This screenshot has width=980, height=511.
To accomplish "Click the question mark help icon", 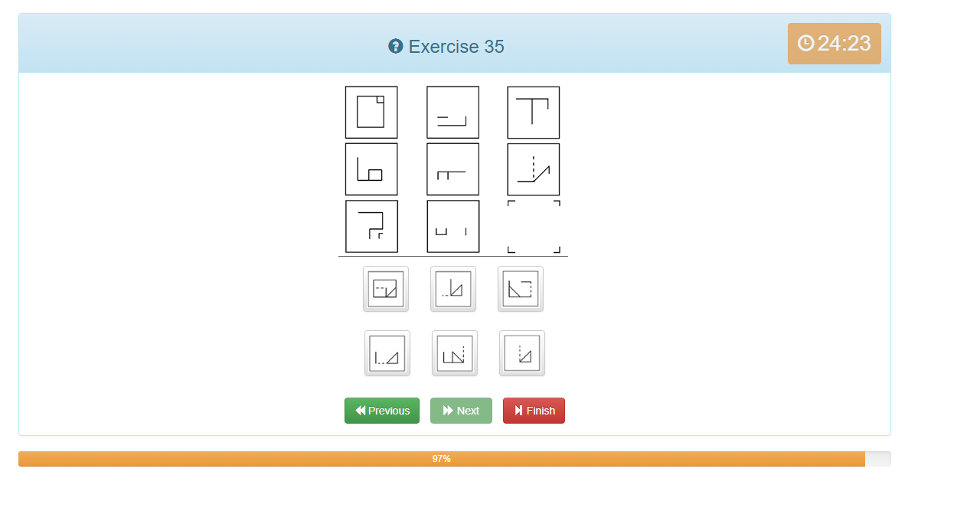I will pos(396,47).
